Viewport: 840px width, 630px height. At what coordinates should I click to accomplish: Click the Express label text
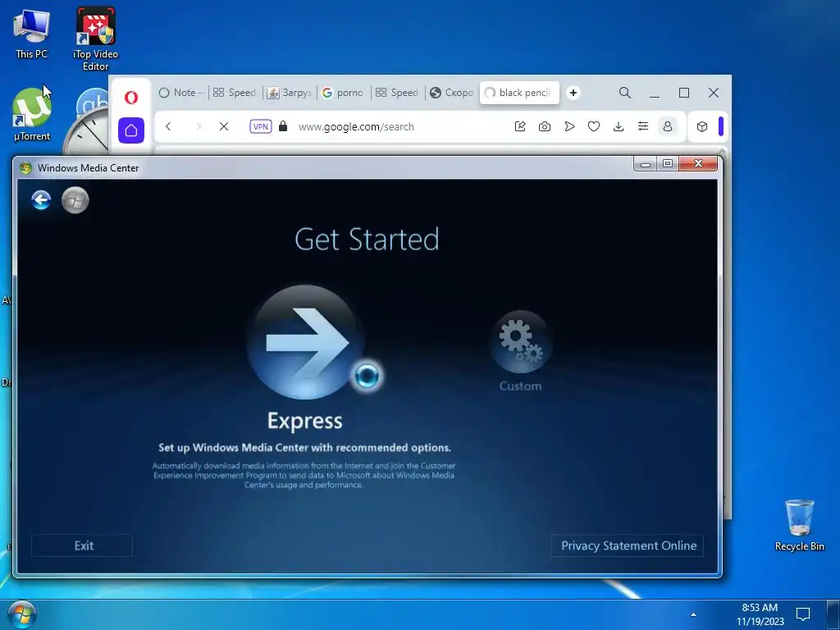coord(305,421)
